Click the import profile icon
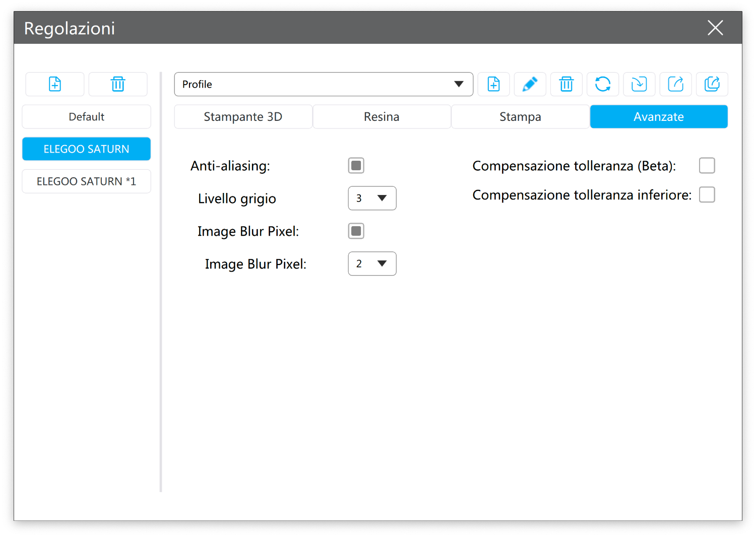 [639, 84]
